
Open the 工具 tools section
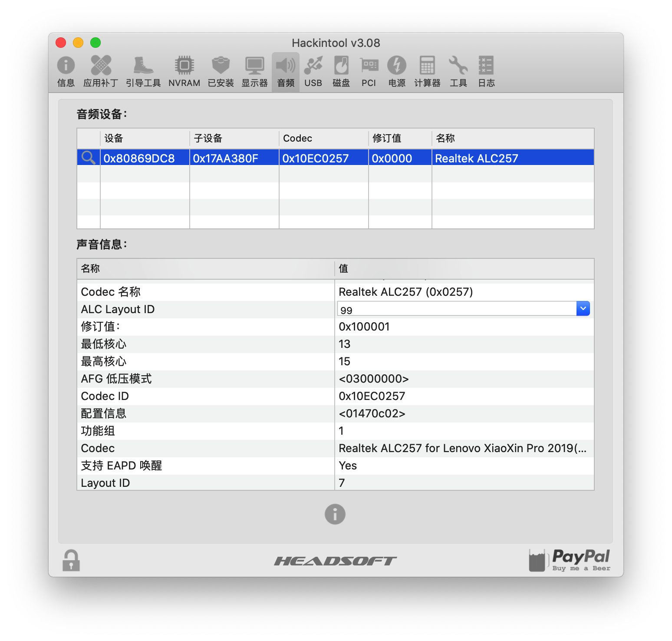(458, 72)
